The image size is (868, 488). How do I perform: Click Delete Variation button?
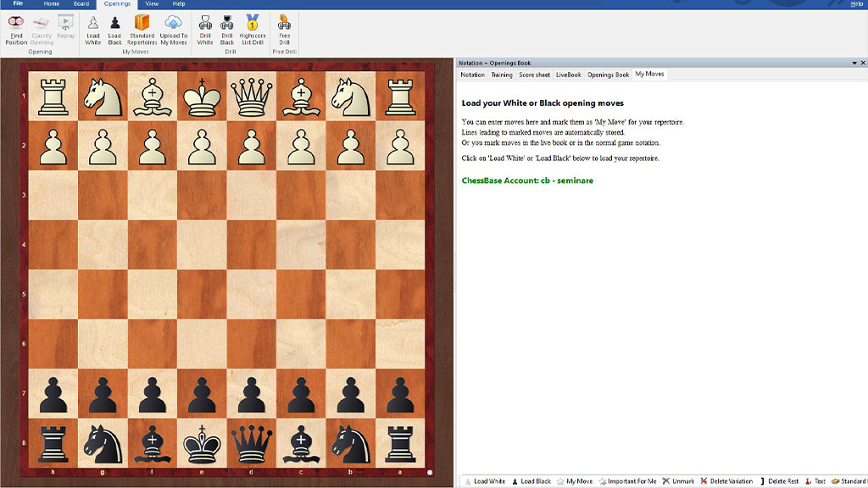726,481
